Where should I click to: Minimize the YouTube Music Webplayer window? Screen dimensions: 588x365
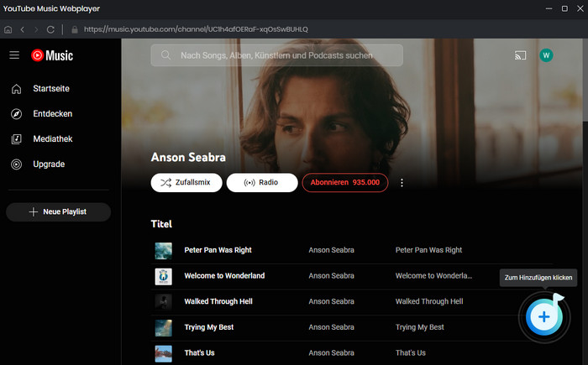[x=549, y=8]
